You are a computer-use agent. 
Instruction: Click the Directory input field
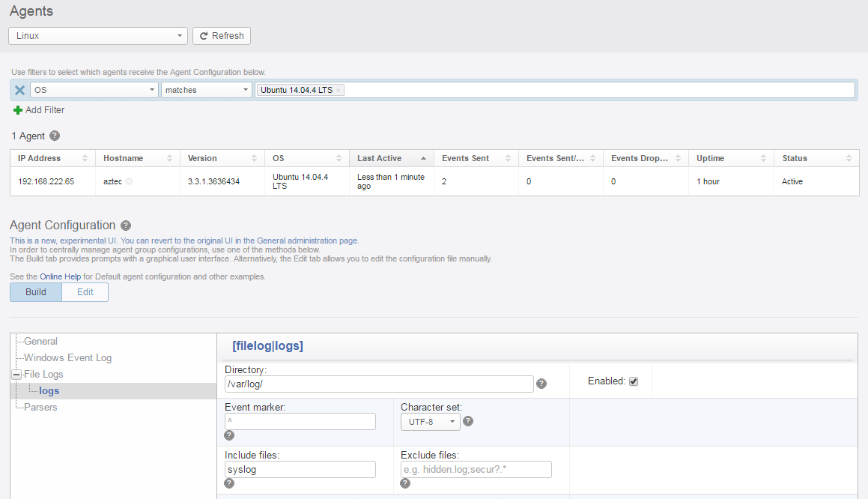(x=379, y=384)
